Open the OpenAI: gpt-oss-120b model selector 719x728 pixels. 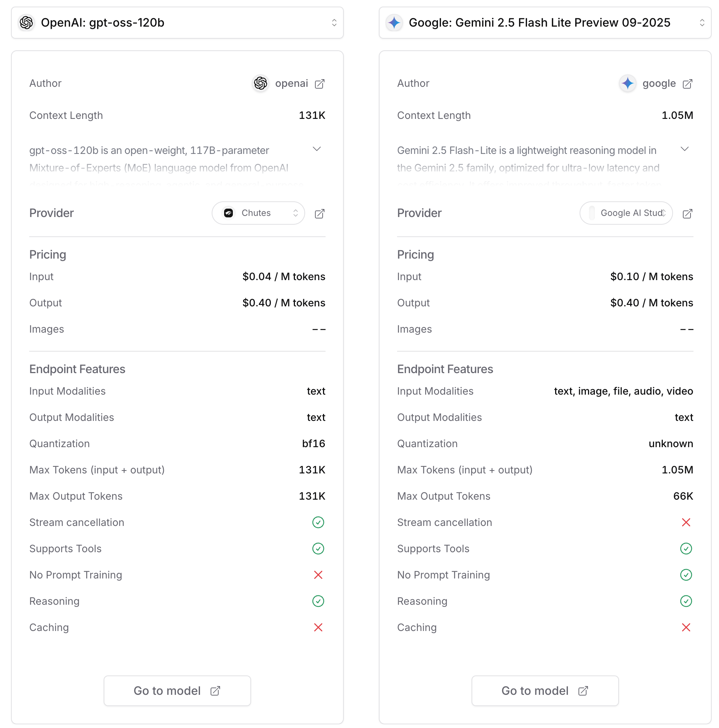click(177, 23)
